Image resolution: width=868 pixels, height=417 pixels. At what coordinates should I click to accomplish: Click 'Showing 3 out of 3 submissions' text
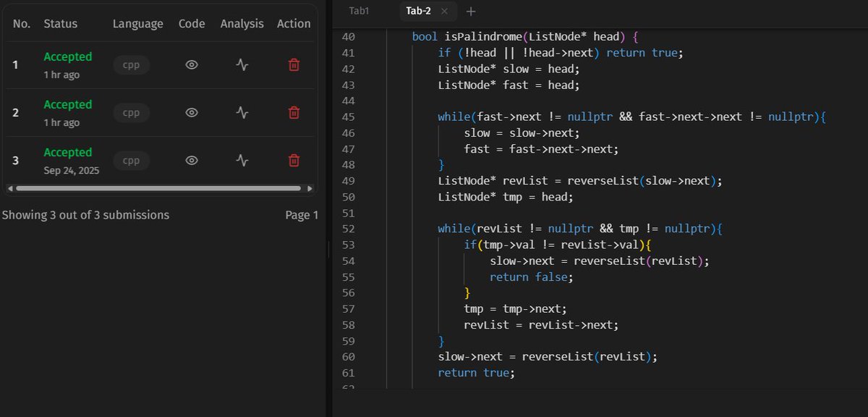coord(85,215)
